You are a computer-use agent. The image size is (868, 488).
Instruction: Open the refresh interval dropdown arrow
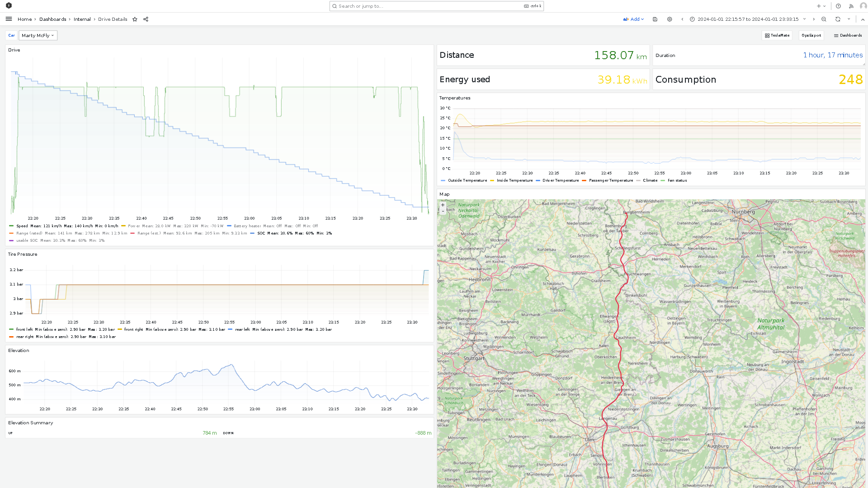849,19
